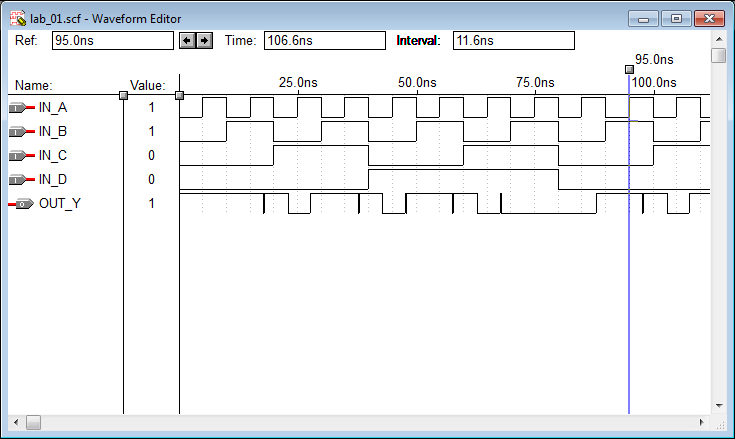This screenshot has height=439, width=735.
Task: Click the IN_B input pin icon
Action: point(22,132)
